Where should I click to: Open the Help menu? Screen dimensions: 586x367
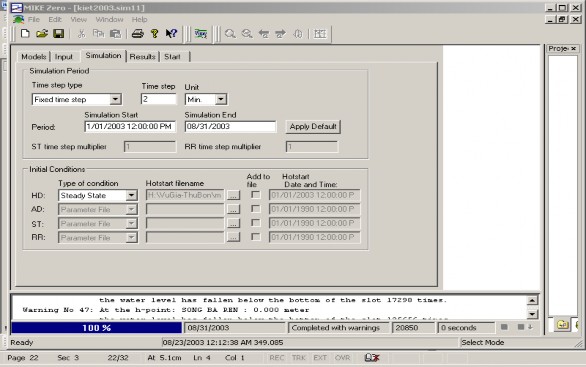139,19
